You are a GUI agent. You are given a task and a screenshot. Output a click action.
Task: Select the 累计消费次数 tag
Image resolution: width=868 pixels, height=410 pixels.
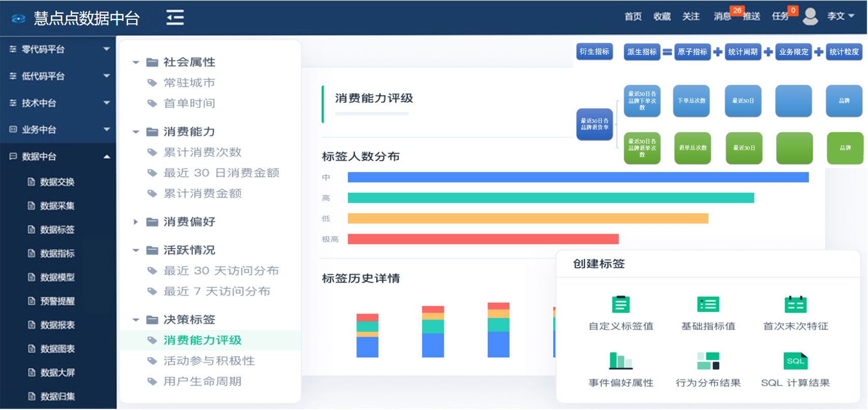202,152
